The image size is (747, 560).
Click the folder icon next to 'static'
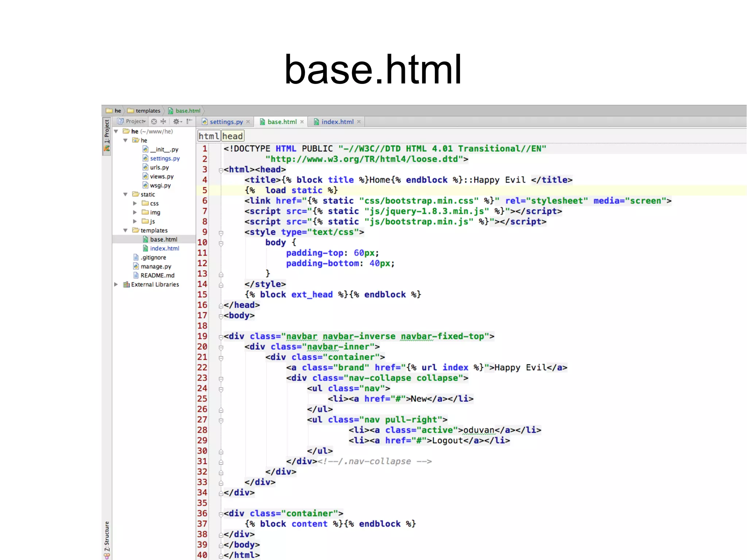pyautogui.click(x=136, y=194)
